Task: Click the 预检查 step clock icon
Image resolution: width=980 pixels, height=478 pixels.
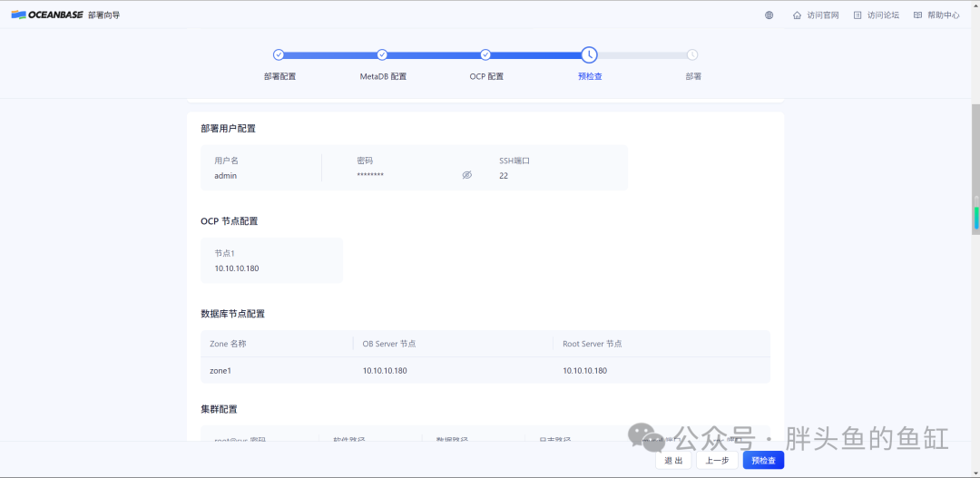Action: coord(589,55)
